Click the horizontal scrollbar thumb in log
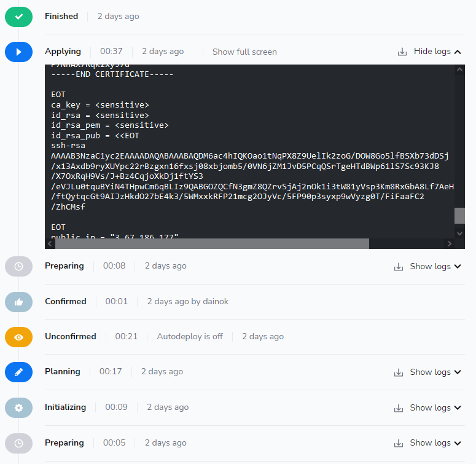476x464 pixels. click(x=212, y=243)
